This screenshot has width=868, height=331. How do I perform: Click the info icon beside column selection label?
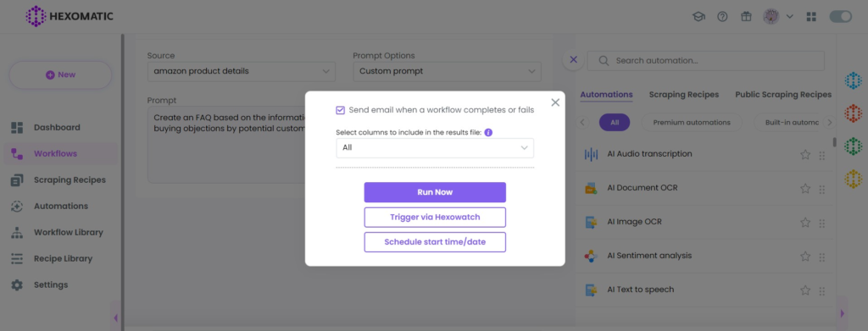coord(488,133)
